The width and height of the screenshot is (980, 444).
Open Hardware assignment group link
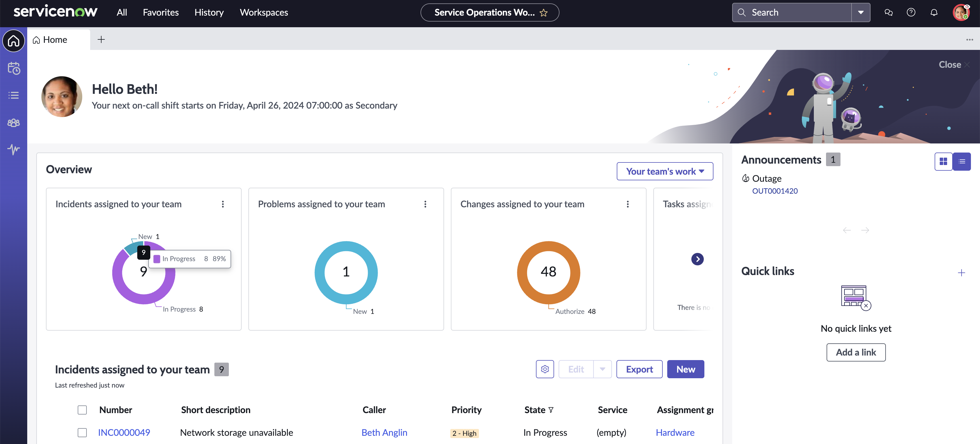pyautogui.click(x=675, y=433)
